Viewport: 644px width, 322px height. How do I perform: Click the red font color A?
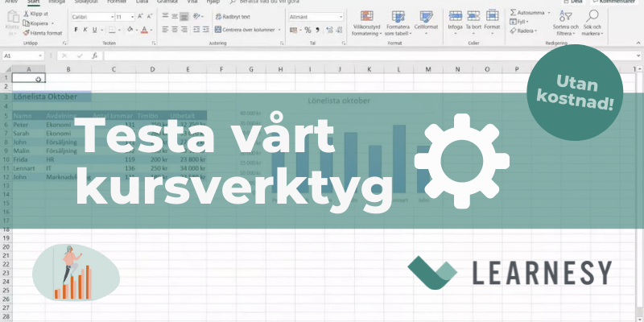tap(144, 30)
